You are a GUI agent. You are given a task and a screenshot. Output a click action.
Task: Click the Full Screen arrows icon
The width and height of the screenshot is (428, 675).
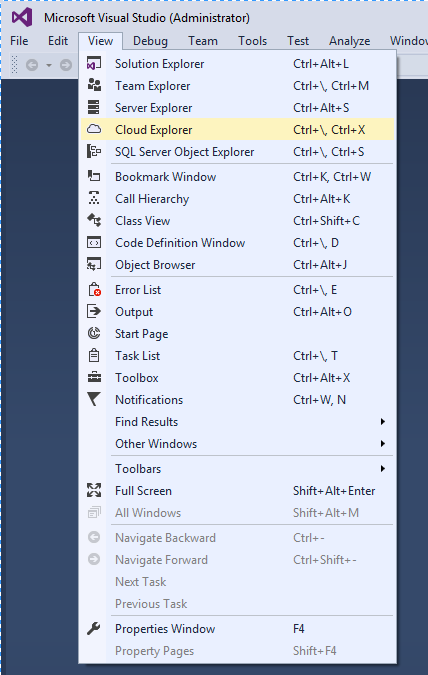94,490
